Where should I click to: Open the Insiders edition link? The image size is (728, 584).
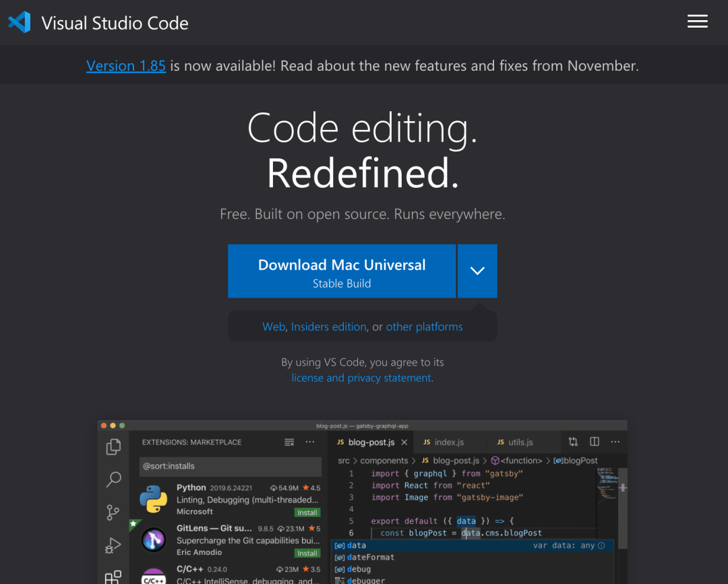(329, 327)
